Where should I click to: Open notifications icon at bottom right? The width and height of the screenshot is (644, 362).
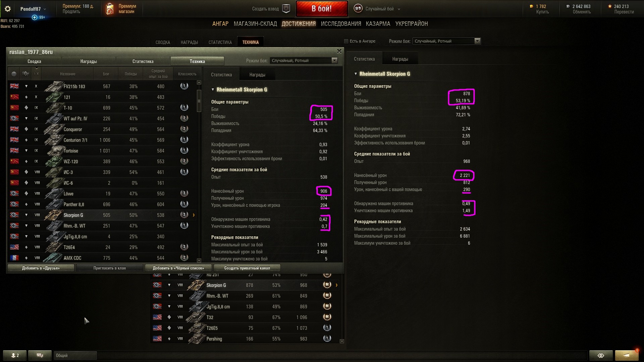point(627,355)
